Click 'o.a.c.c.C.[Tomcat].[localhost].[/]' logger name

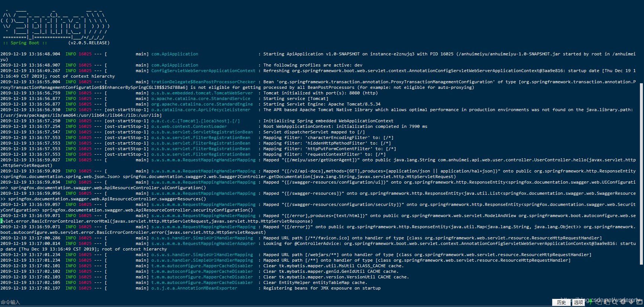click(x=196, y=121)
